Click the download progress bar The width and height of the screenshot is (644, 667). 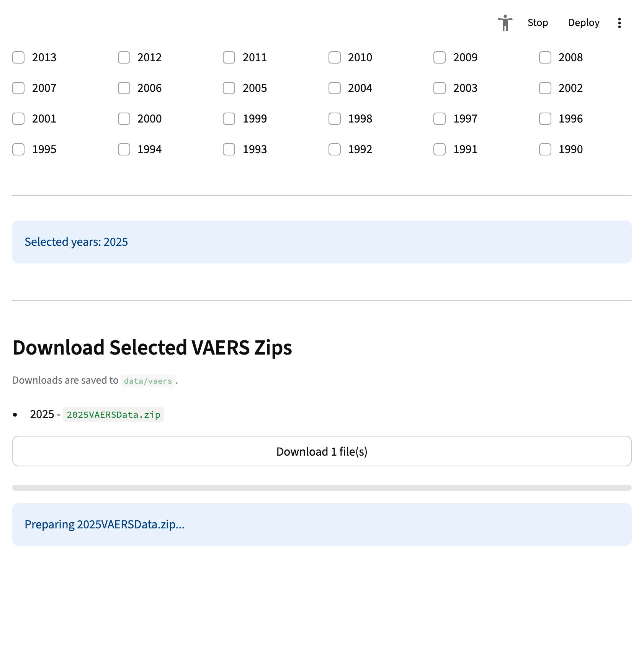322,488
